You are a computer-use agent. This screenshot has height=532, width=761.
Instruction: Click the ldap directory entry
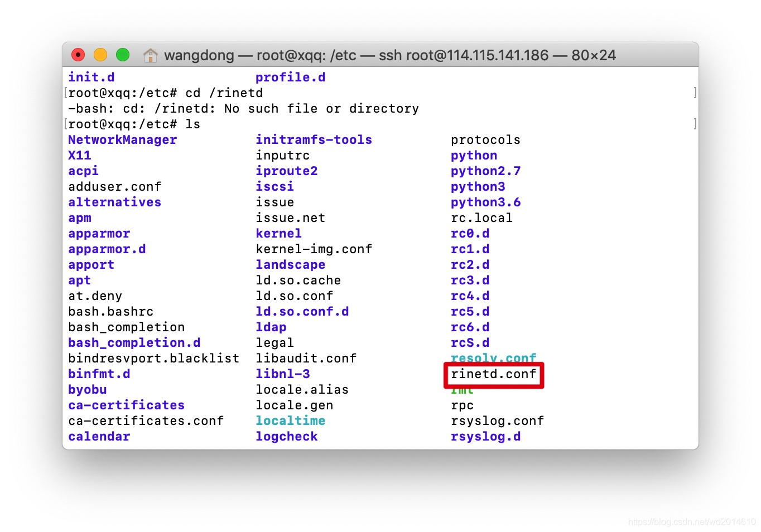pos(271,327)
